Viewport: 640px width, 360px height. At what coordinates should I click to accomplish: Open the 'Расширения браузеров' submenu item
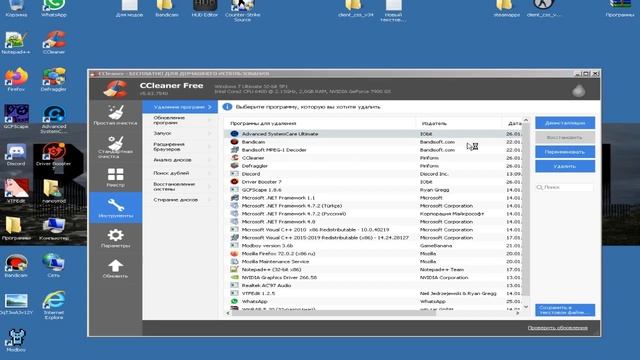tap(180, 147)
